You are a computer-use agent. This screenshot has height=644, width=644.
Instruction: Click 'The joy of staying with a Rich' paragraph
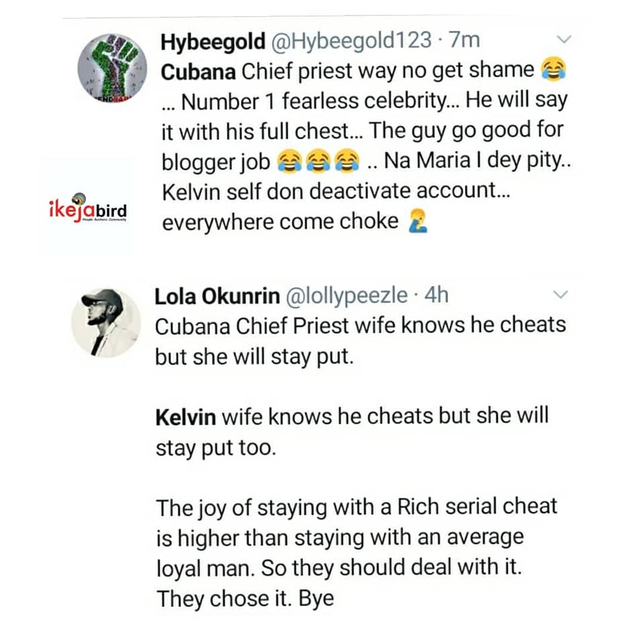356,506
